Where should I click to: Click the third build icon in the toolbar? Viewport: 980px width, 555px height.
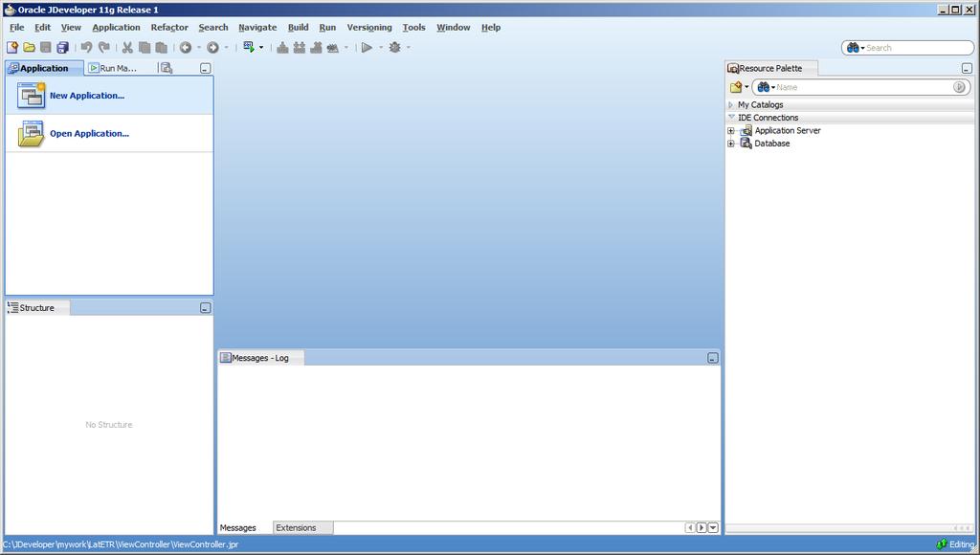coord(316,48)
